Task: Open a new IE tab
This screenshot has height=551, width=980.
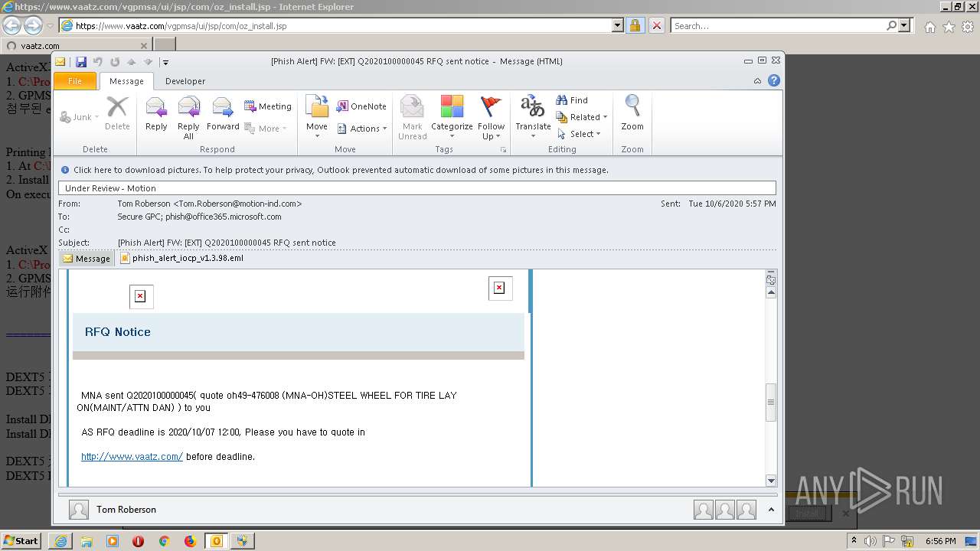Action: click(x=164, y=45)
